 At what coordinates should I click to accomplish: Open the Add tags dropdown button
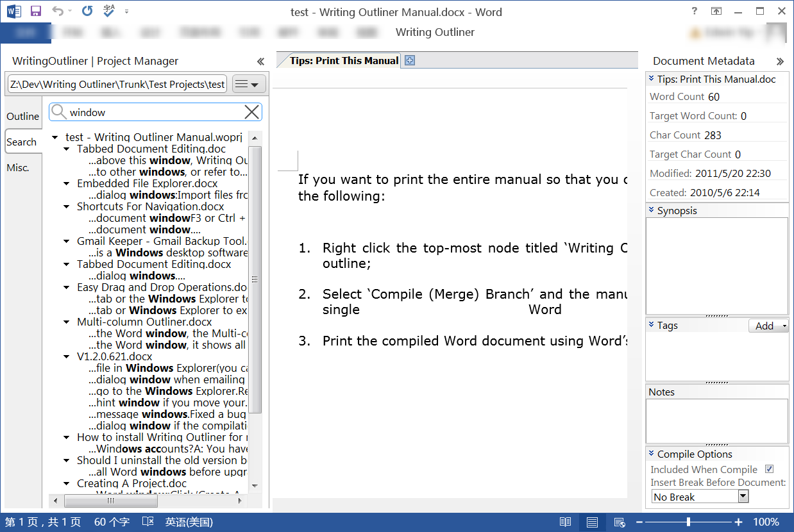(x=768, y=326)
